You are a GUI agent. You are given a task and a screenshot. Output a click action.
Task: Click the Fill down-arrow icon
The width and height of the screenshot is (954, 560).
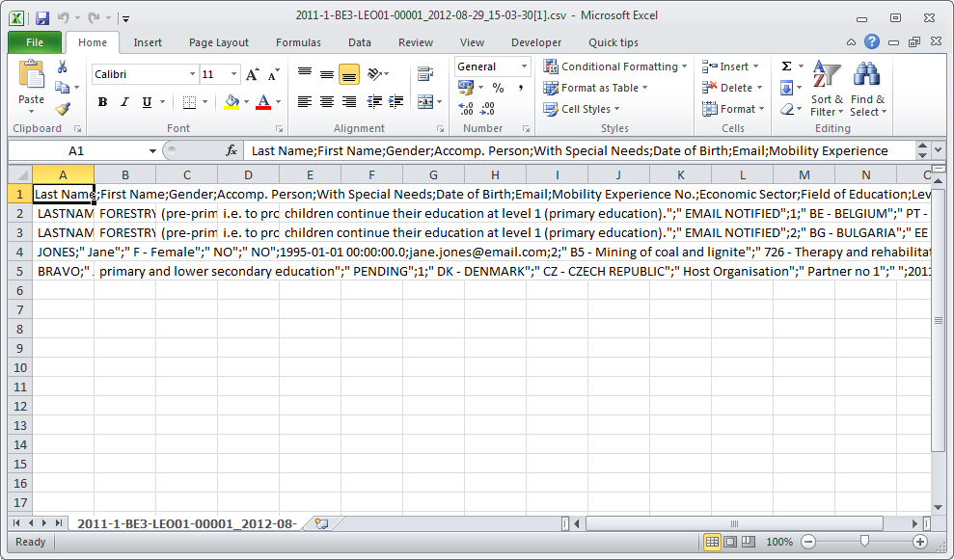pyautogui.click(x=787, y=88)
